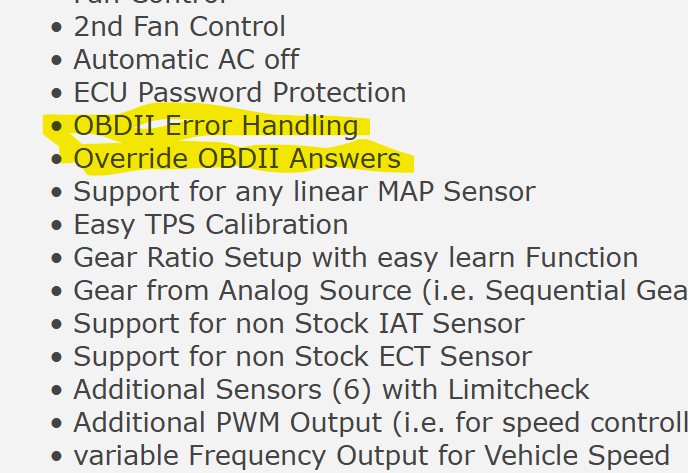Click the "2nd Fan Control" list item
This screenshot has width=688, height=473.
tap(179, 27)
